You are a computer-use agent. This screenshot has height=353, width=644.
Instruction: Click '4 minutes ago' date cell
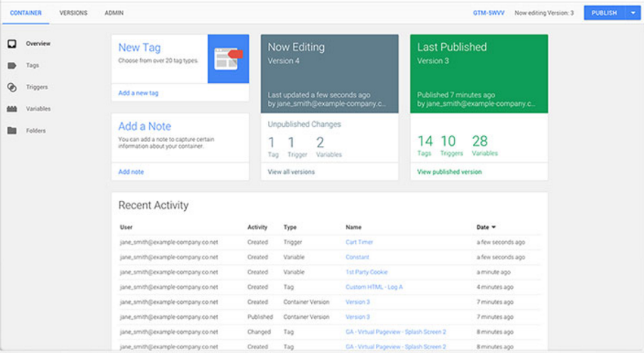tap(495, 287)
